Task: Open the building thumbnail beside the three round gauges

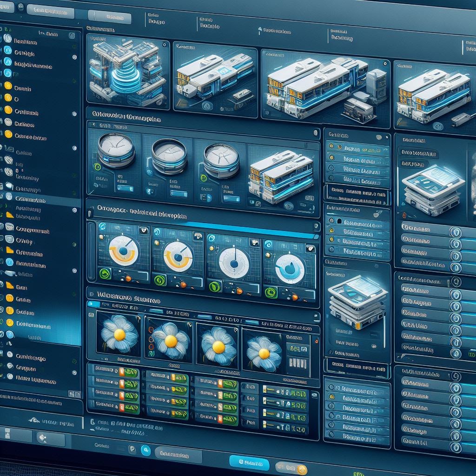Action: [x=281, y=178]
